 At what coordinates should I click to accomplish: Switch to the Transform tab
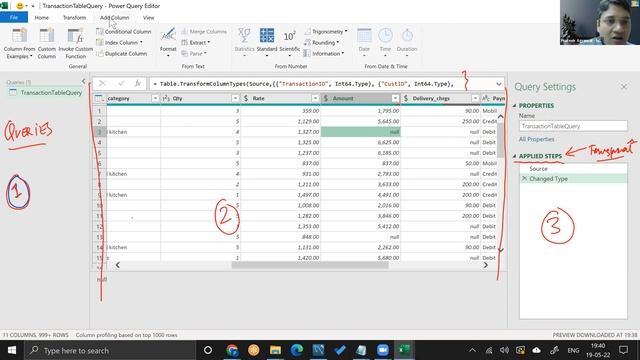coord(74,18)
